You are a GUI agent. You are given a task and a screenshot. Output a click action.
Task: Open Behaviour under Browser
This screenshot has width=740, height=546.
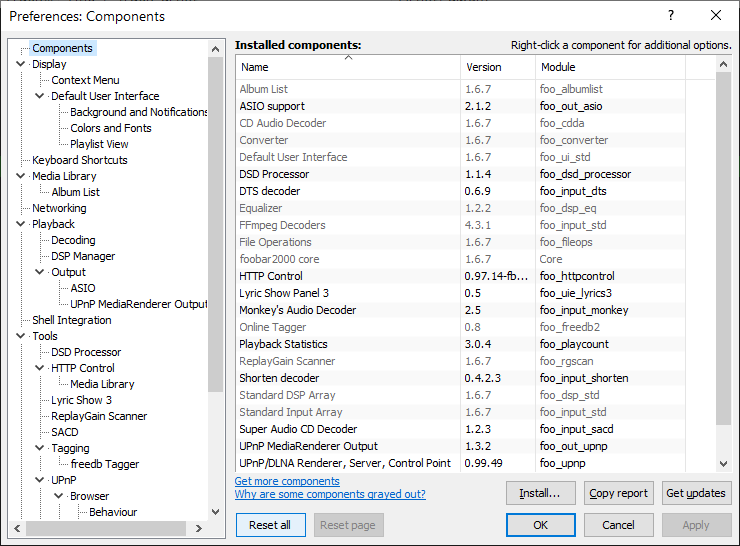coord(113,512)
